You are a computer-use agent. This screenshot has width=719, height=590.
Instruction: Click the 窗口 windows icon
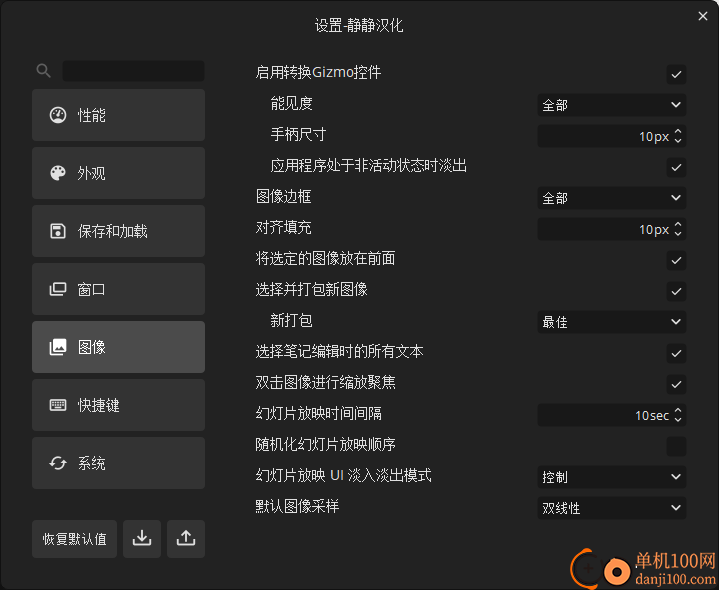[58, 289]
